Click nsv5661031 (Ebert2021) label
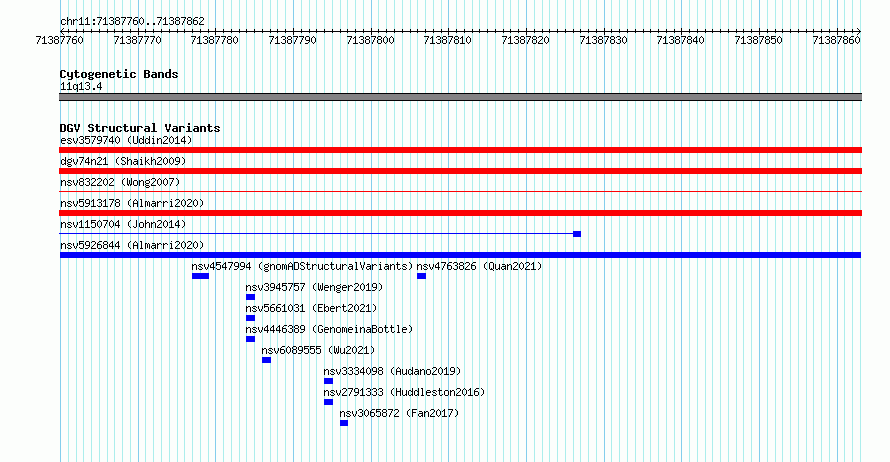Viewport: 890px width, 462px height. [311, 308]
